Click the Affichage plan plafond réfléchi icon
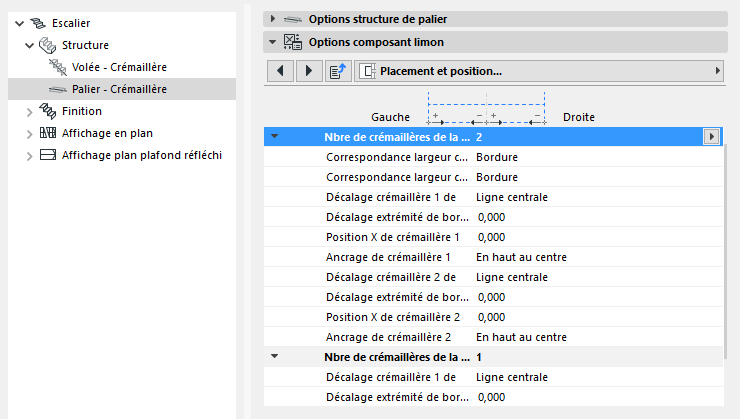The width and height of the screenshot is (740, 419). pos(48,155)
